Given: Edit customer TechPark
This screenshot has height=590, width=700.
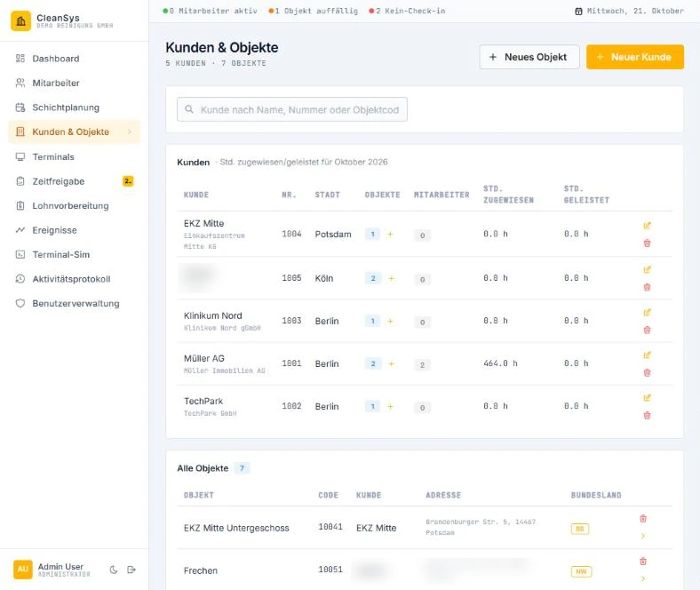Looking at the screenshot, I should pyautogui.click(x=647, y=398).
